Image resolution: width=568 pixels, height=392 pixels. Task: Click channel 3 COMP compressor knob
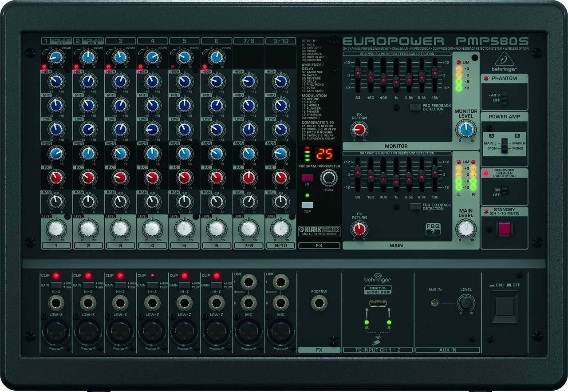click(120, 57)
